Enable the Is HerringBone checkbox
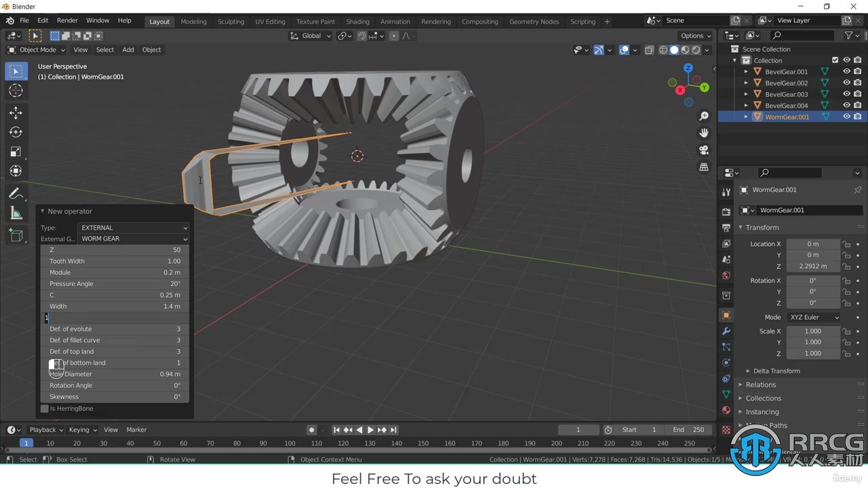The image size is (868, 488). pos(45,409)
